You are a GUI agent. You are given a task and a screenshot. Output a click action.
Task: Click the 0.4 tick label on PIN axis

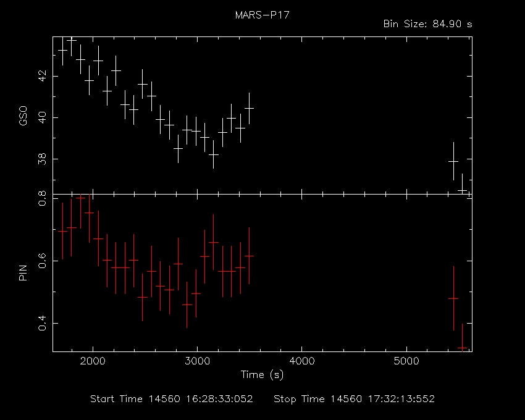(43, 323)
